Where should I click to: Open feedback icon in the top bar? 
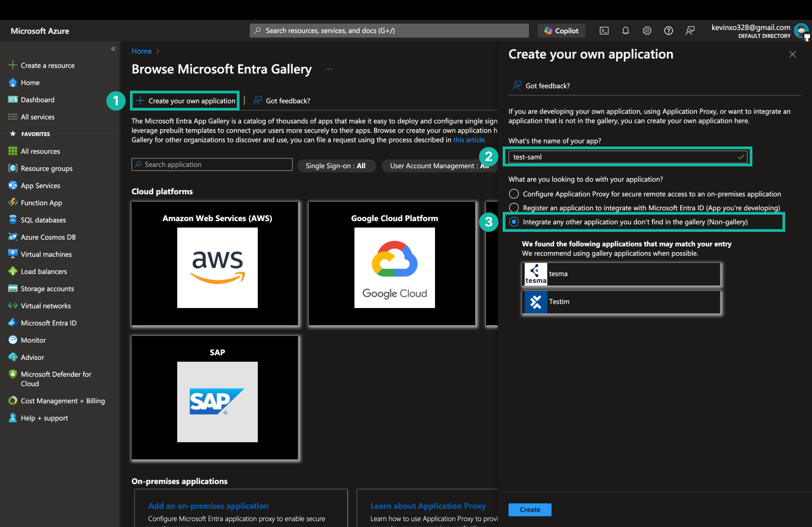[x=690, y=31]
